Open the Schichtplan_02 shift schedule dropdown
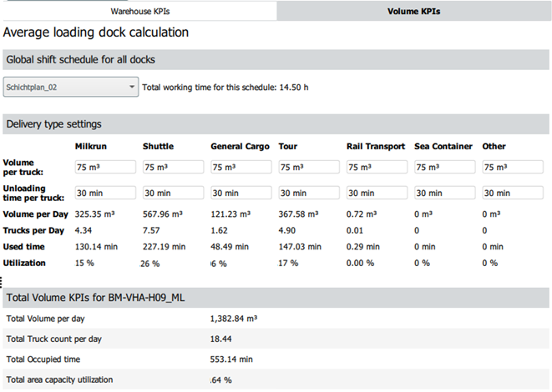This screenshot has height=392, width=552. pyautogui.click(x=71, y=87)
